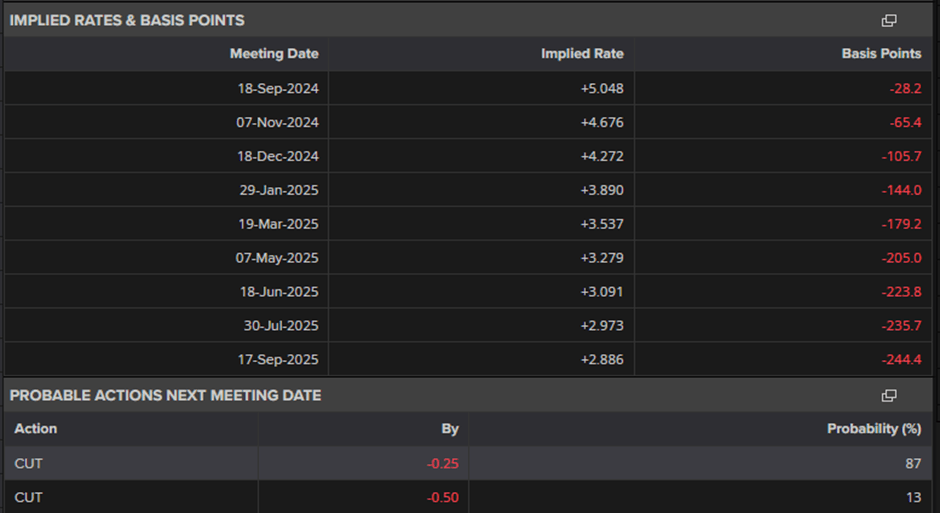Click the -0.50 cut value
940x513 pixels.
440,497
